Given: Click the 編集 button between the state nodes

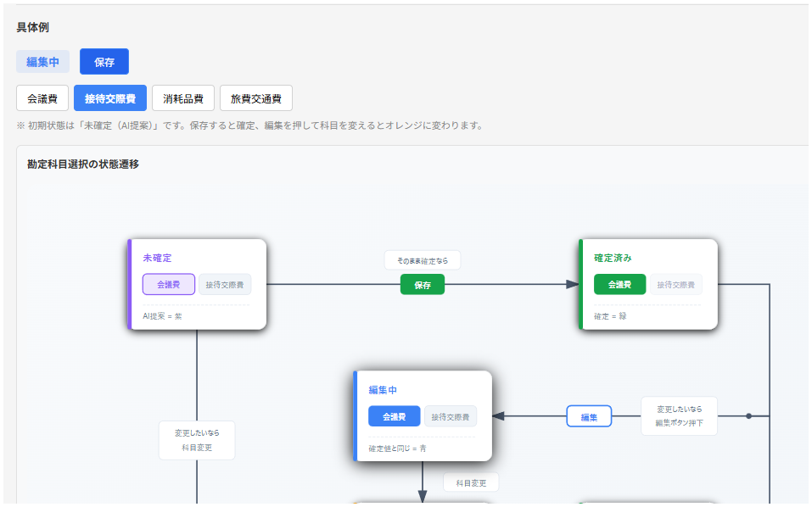Looking at the screenshot, I should [588, 415].
